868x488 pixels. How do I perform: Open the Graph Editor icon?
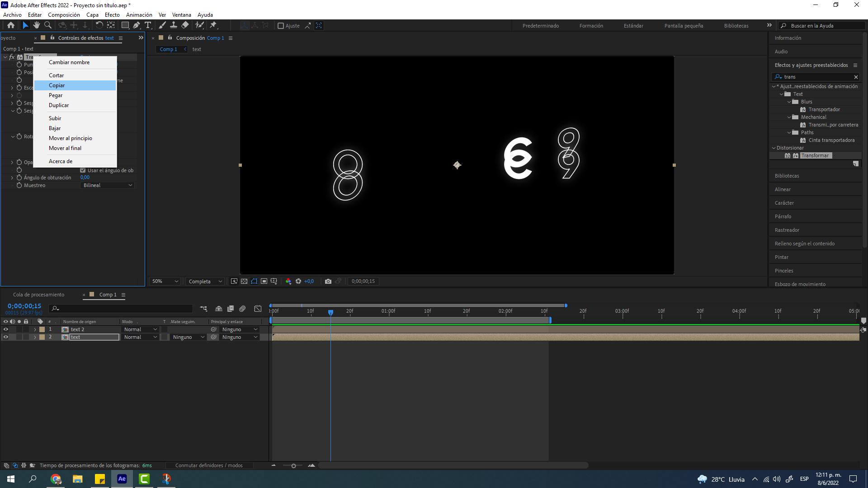pos(258,309)
